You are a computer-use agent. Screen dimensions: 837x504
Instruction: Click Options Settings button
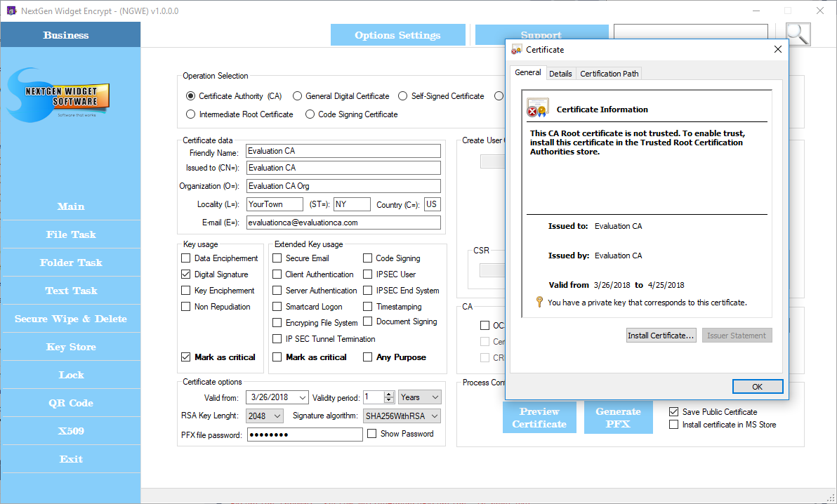pyautogui.click(x=397, y=34)
